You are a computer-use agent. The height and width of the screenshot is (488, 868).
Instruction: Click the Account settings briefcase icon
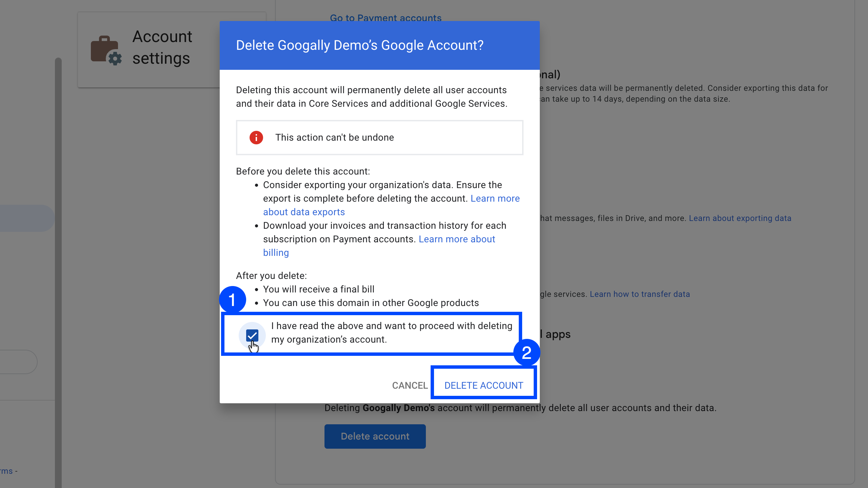[x=106, y=50]
